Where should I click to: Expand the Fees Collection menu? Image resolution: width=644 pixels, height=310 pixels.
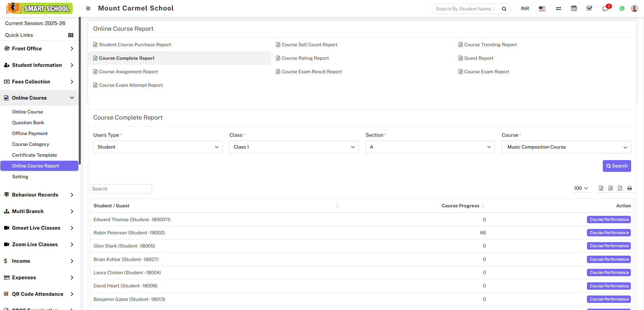(39, 82)
